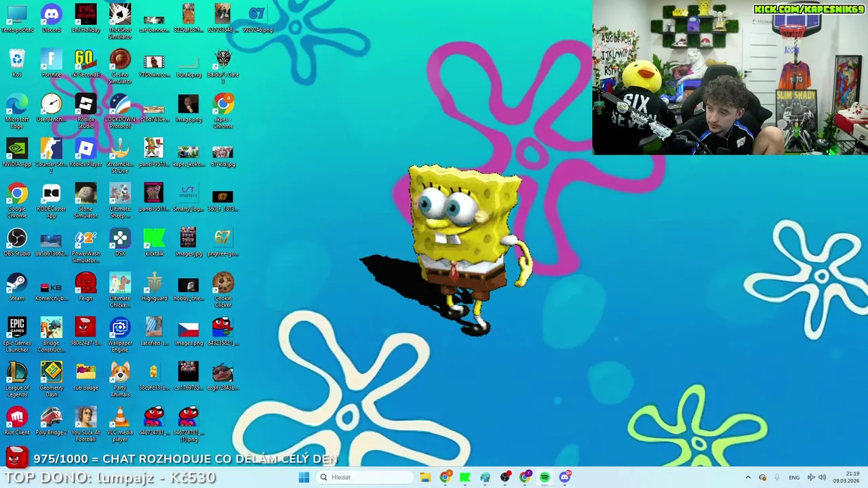Select the StreamElements SE.Live shortcut
Screen dimensions: 868x488
pyautogui.click(x=120, y=155)
